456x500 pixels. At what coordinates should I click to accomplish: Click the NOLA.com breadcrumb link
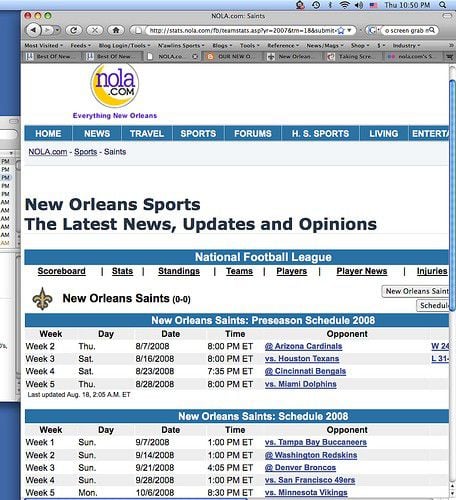(48, 152)
